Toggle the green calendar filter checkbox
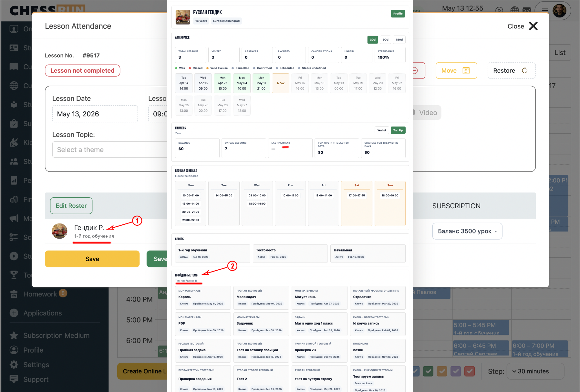The image size is (580, 392). (428, 371)
